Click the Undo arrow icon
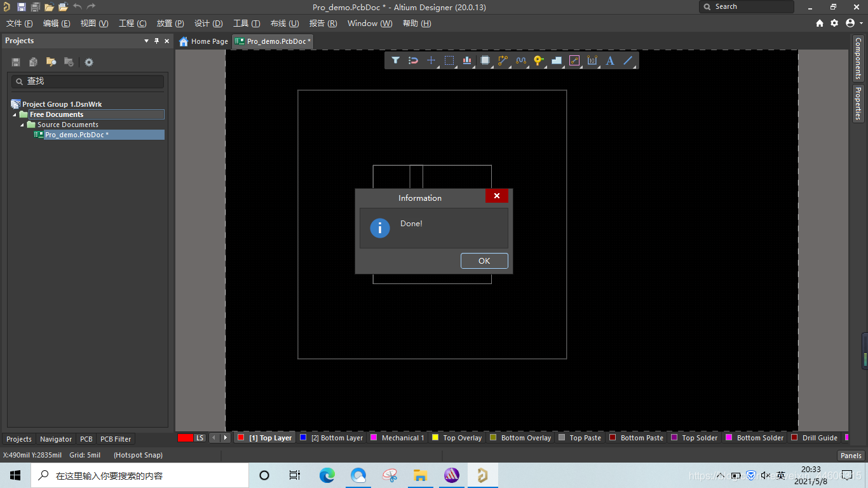The image size is (868, 488). pos(78,7)
